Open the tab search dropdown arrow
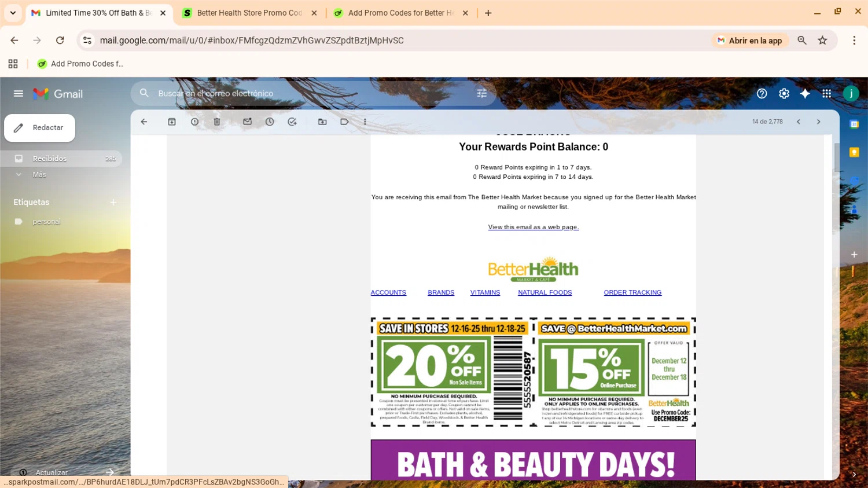The image size is (868, 488). (x=13, y=13)
